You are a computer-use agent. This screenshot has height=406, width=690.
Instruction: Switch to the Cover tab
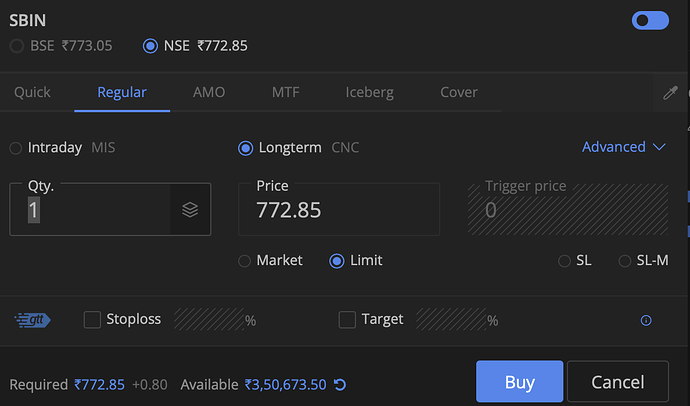[x=459, y=92]
